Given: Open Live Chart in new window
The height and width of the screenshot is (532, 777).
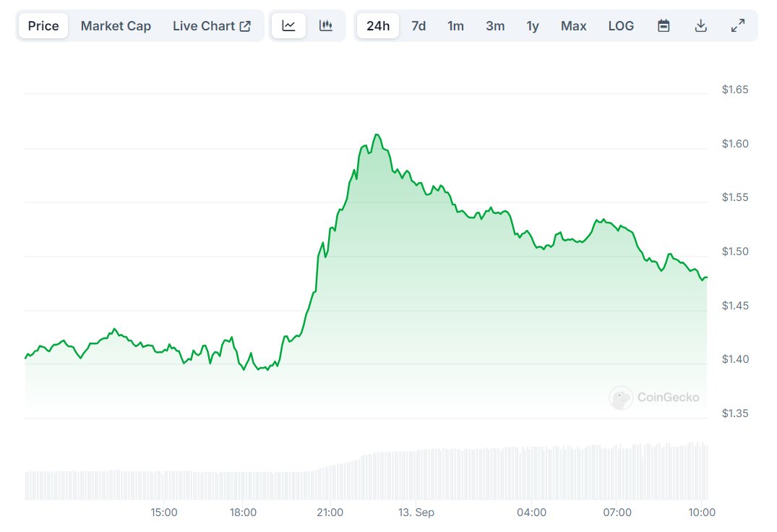Looking at the screenshot, I should coord(211,26).
